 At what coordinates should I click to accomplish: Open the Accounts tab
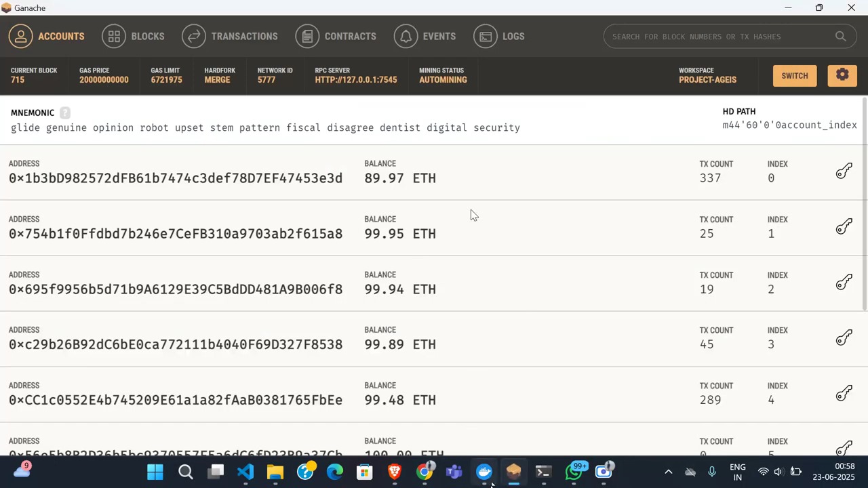tap(47, 37)
